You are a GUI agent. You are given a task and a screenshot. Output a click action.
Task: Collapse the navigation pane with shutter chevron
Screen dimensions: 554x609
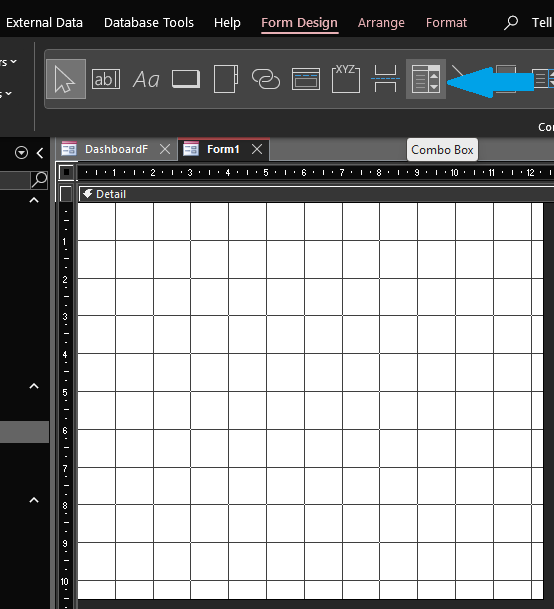[x=40, y=153]
